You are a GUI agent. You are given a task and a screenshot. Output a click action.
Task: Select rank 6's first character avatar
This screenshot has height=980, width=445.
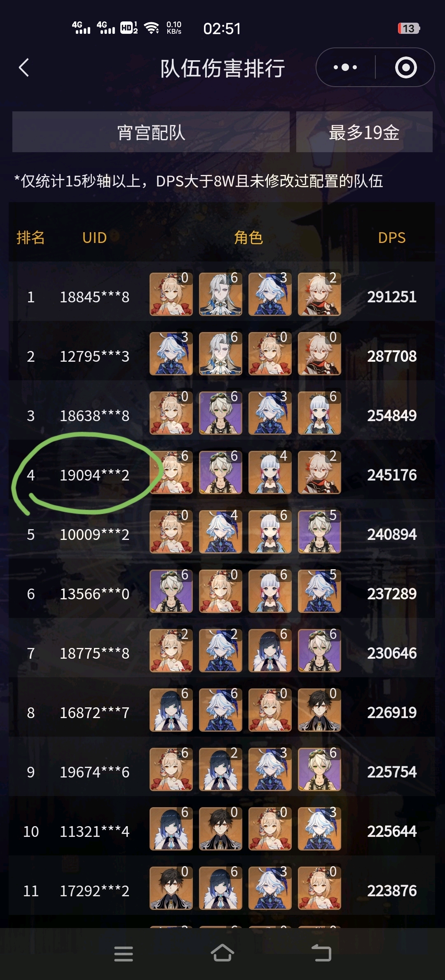coord(171,591)
